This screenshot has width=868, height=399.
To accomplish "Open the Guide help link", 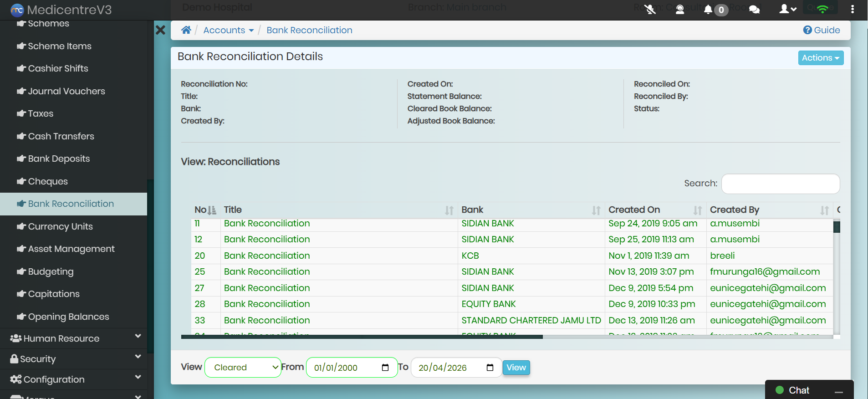I will (822, 30).
